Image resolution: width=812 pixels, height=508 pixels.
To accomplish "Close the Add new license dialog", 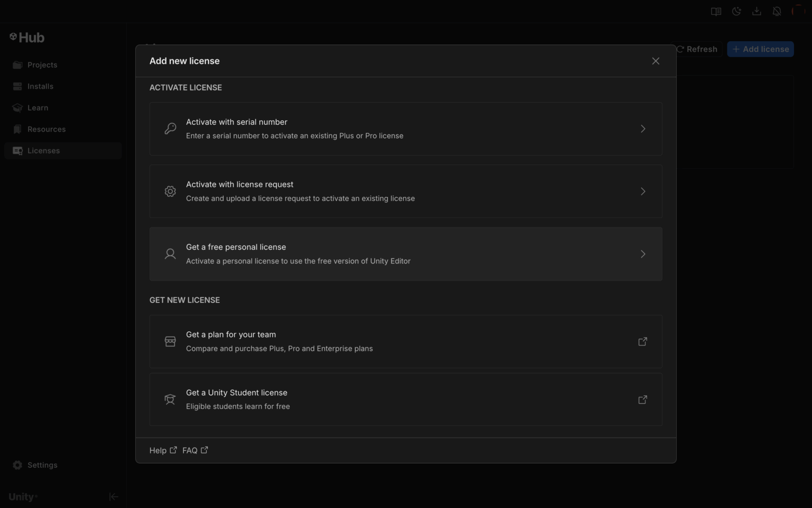I will point(656,61).
